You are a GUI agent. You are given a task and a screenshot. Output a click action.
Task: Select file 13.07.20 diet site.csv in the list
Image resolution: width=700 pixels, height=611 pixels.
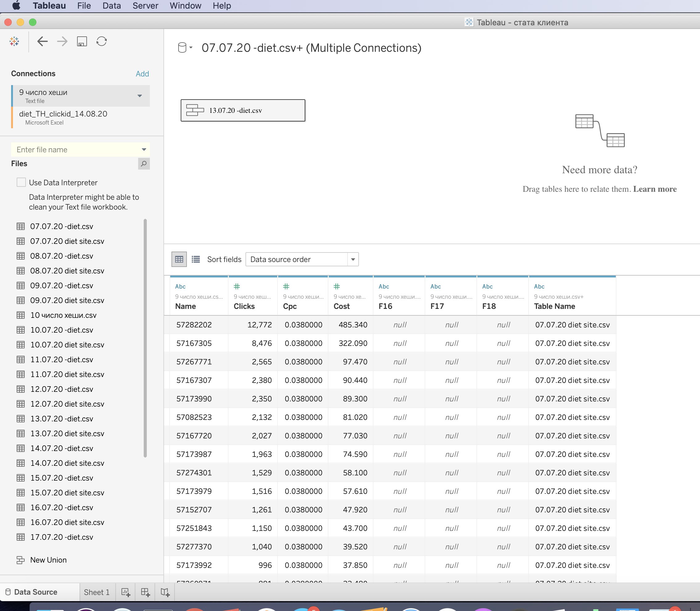(67, 433)
